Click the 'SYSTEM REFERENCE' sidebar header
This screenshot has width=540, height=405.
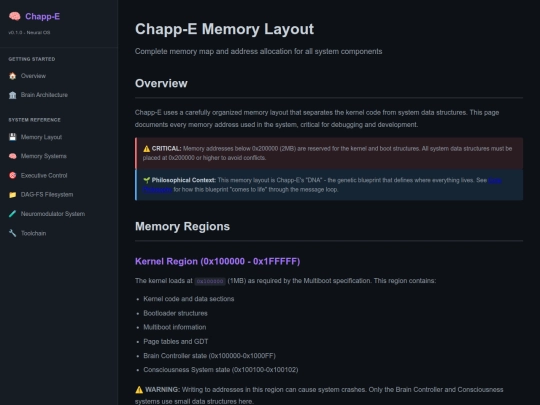pyautogui.click(x=34, y=120)
